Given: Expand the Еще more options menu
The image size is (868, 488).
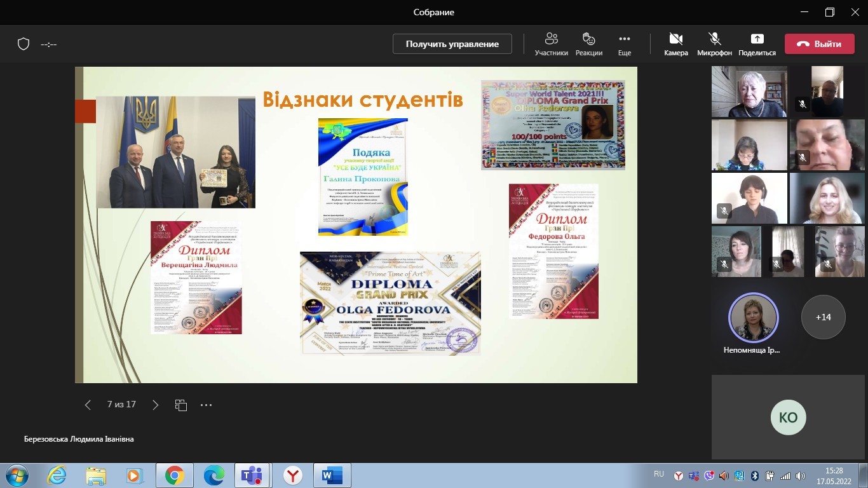Looking at the screenshot, I should click(624, 44).
